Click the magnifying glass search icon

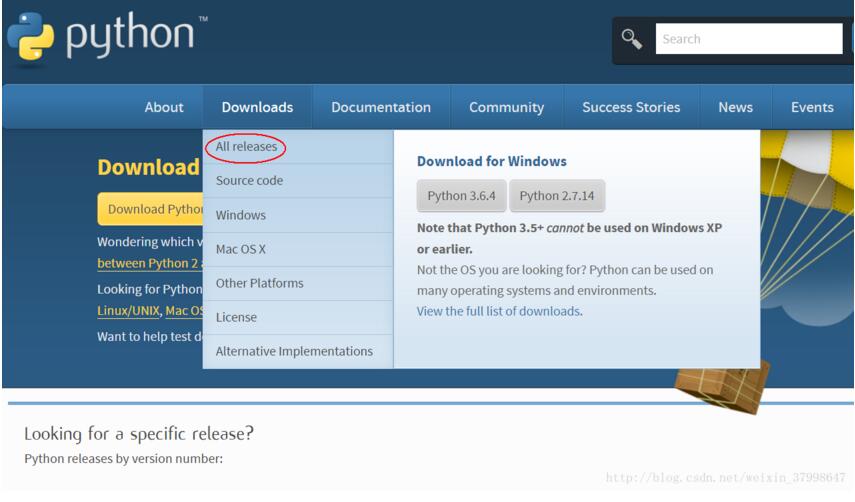coord(631,39)
